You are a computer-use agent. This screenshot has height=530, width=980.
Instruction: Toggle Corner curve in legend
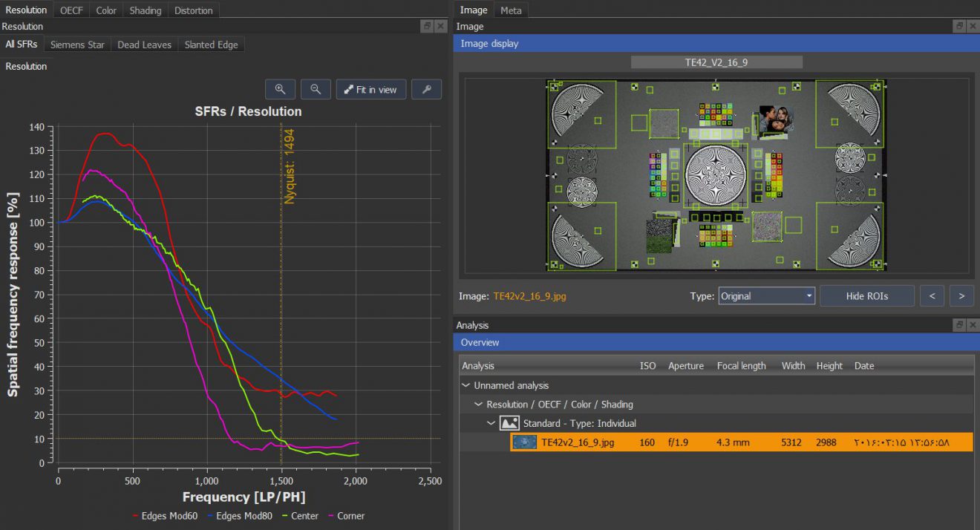click(x=344, y=516)
